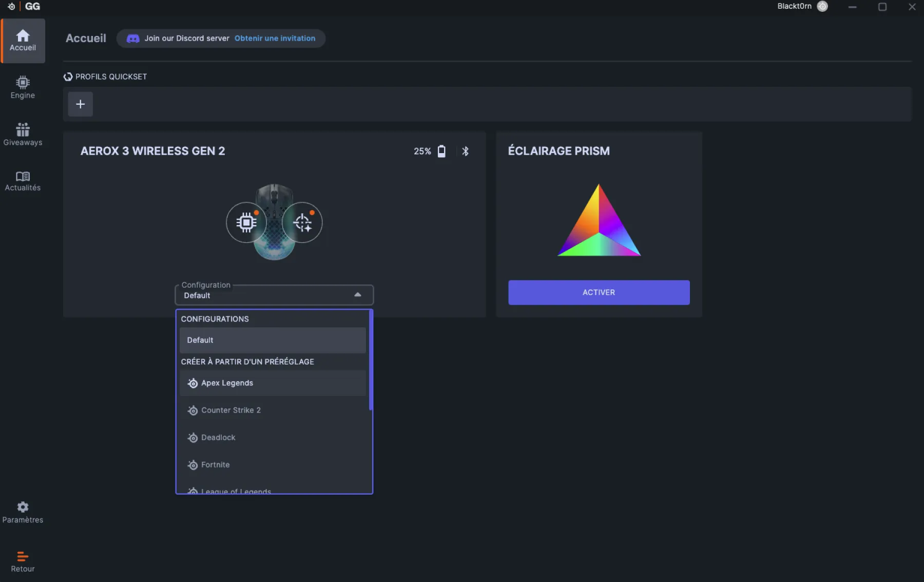Image resolution: width=924 pixels, height=582 pixels.
Task: Collapse the Configuration dropdown
Action: (x=358, y=295)
